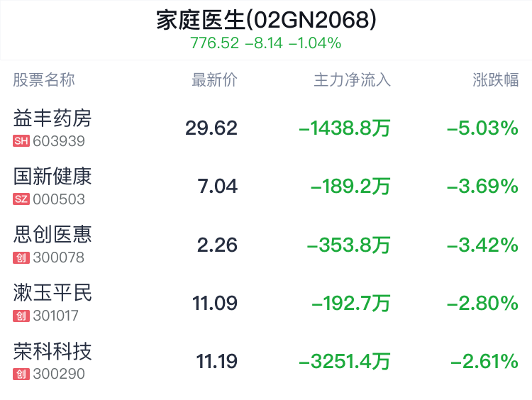Open the 荣科科技 stock entry
532x400 pixels.
(x=266, y=361)
